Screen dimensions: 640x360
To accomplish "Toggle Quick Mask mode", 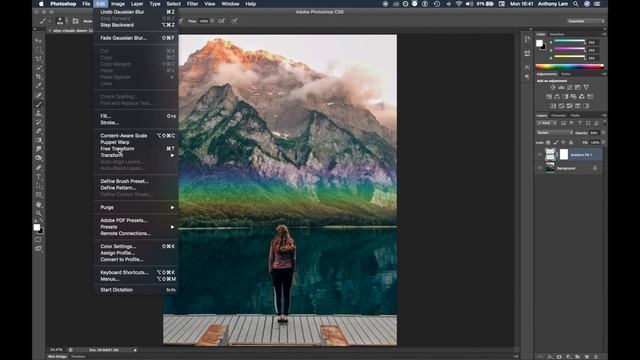I will (x=38, y=240).
